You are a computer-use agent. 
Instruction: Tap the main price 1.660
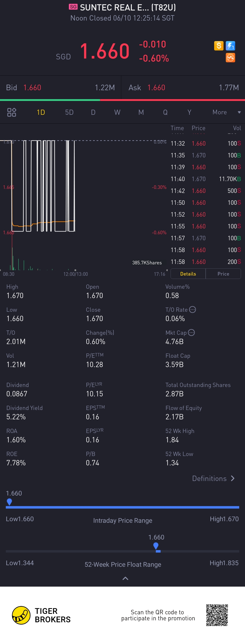point(105,51)
